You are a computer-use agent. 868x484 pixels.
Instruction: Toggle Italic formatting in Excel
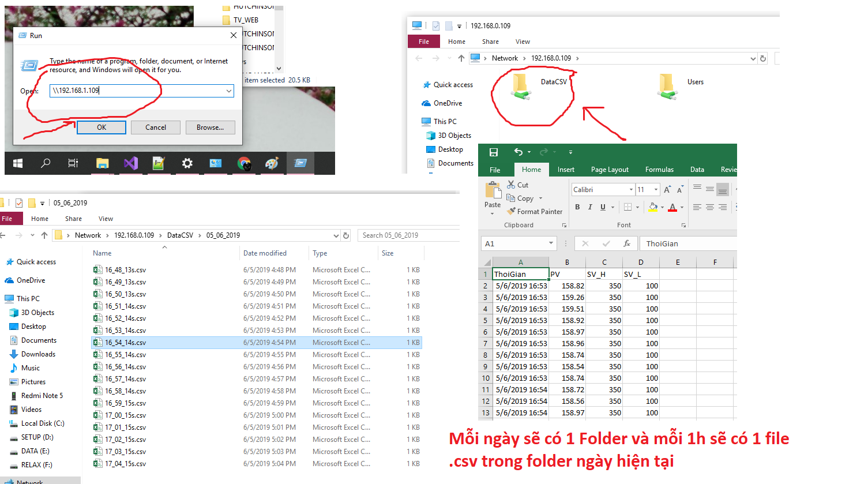tap(590, 207)
